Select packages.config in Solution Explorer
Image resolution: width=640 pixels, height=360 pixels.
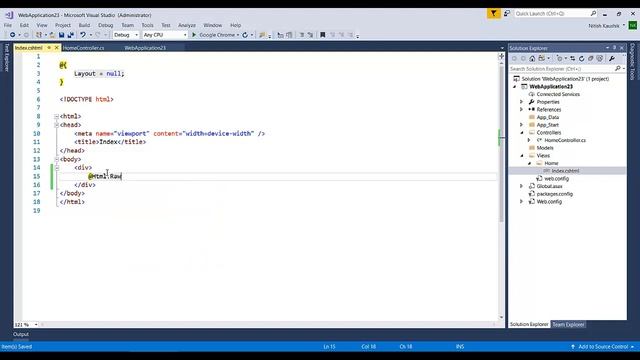tap(554, 194)
